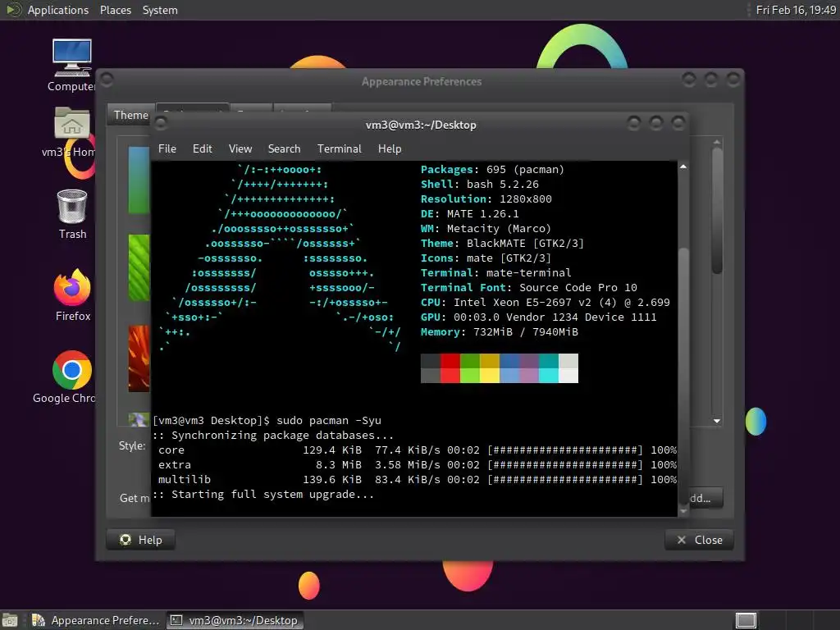The image size is (840, 630).
Task: Open the terminal Search menu
Action: pyautogui.click(x=284, y=149)
